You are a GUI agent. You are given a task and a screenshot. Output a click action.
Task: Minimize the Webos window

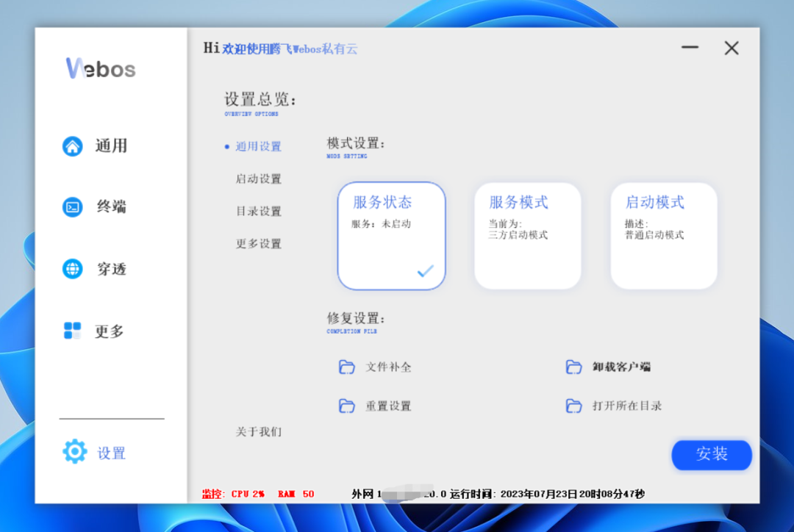click(x=690, y=48)
